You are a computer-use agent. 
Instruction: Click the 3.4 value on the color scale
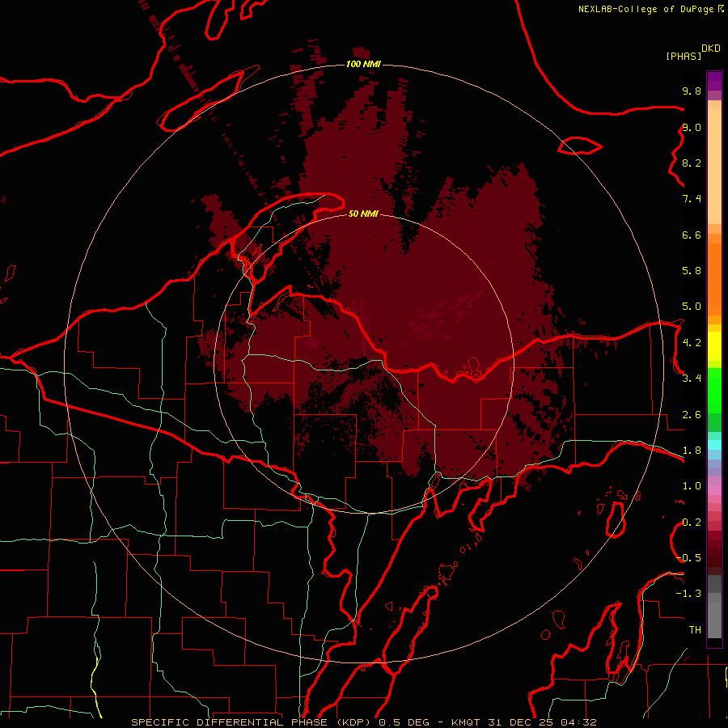click(x=692, y=379)
